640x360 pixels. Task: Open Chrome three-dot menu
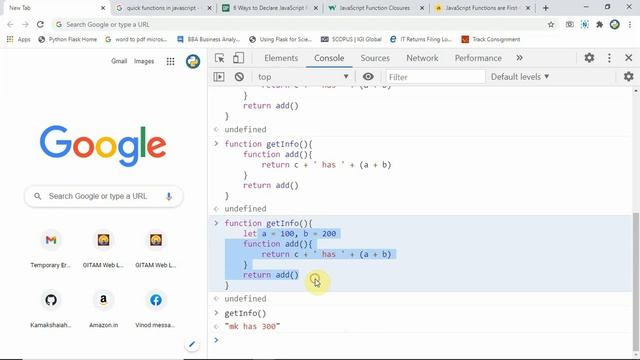pyautogui.click(x=630, y=24)
